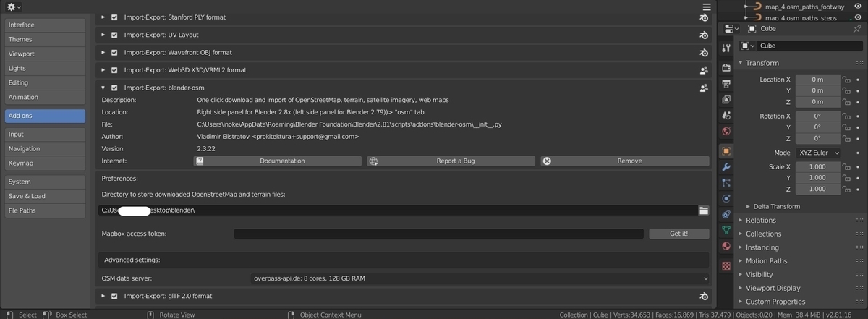Open the Material properties tab

(x=727, y=247)
